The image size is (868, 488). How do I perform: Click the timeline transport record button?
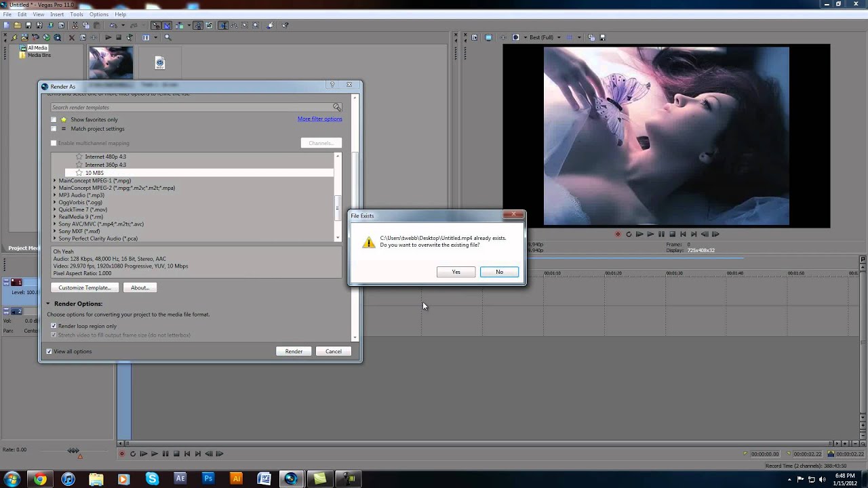pos(122,454)
